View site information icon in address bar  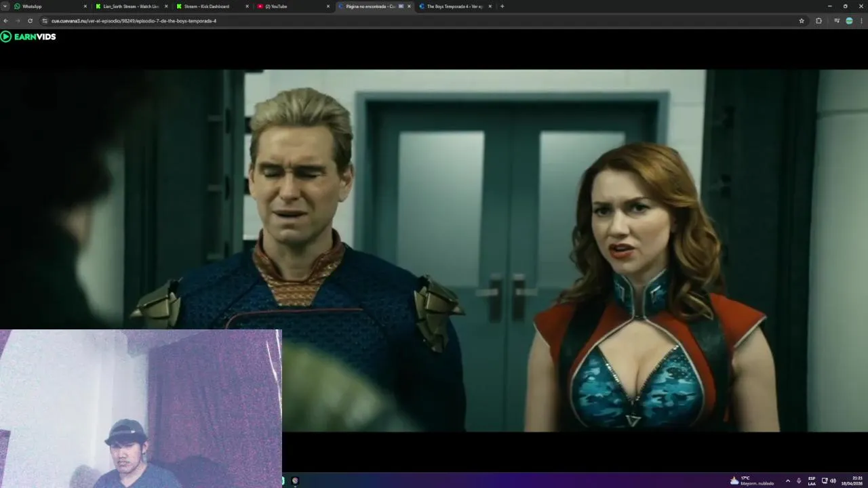click(45, 21)
